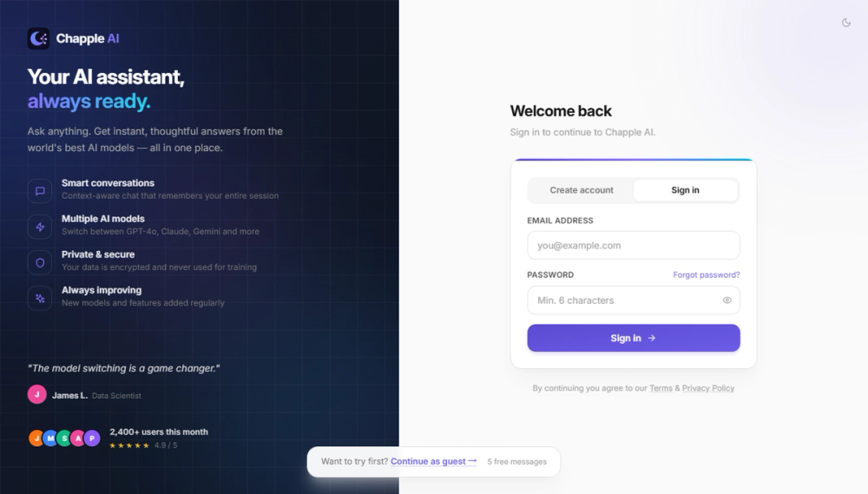The image size is (868, 494).
Task: Click the Multiple AI models lightning icon
Action: point(40,227)
